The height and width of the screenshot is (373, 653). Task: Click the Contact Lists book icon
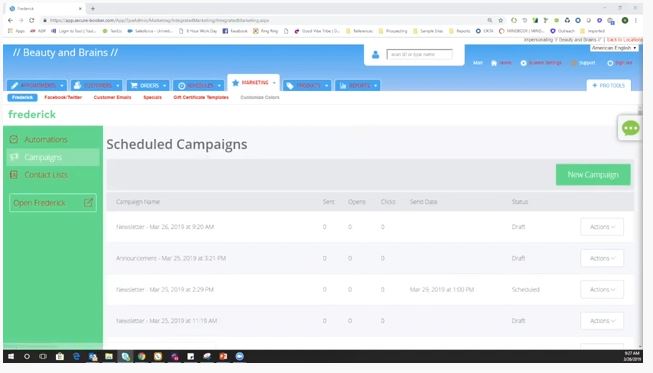coord(14,174)
